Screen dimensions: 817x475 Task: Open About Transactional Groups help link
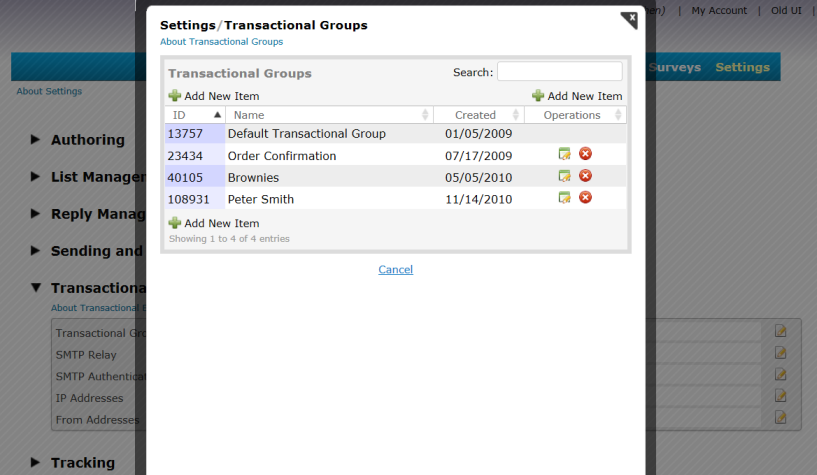221,42
